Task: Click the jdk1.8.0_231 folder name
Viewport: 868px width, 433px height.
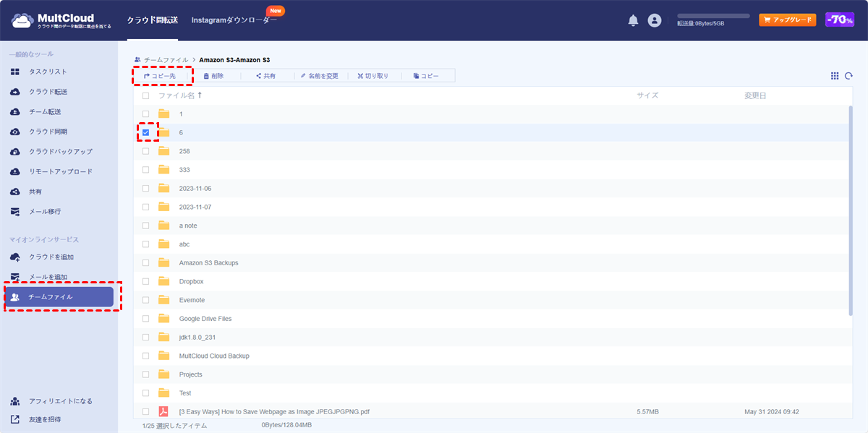Action: (197, 338)
